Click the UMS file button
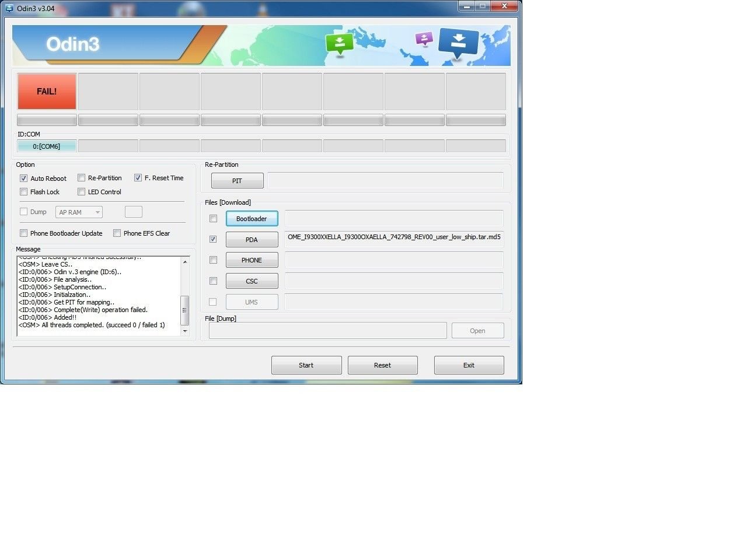This screenshot has height=560, width=747. pyautogui.click(x=252, y=302)
